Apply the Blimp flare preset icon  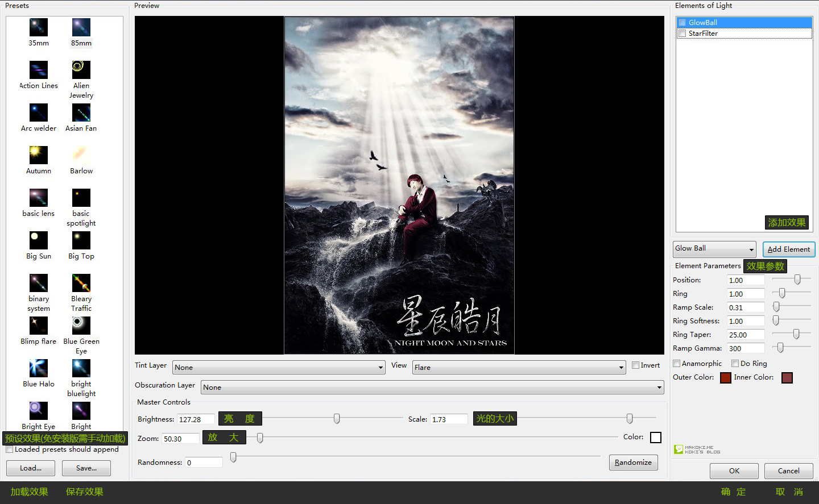(39, 326)
